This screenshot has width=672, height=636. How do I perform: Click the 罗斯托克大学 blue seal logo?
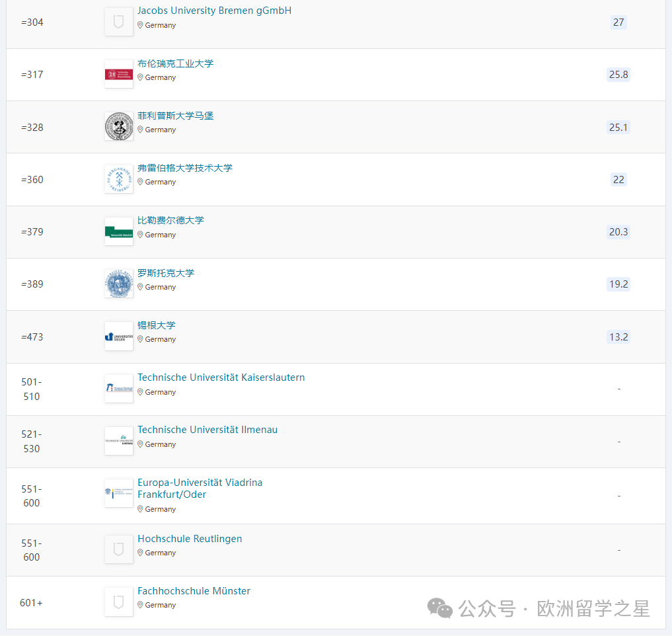coord(119,284)
